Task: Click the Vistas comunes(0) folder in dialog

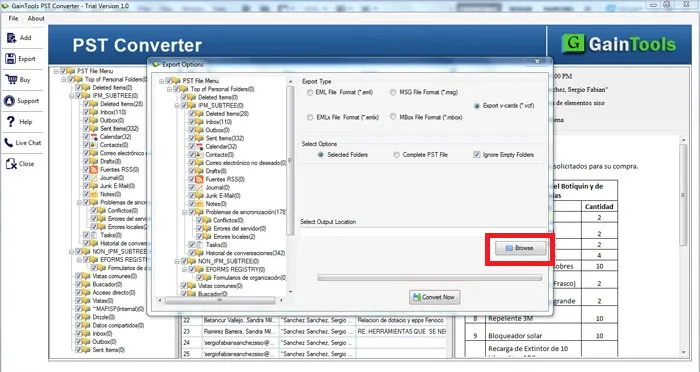Action: [x=220, y=286]
